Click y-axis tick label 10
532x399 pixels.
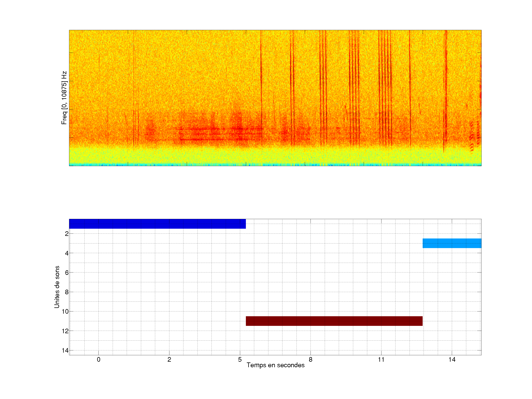coord(65,311)
